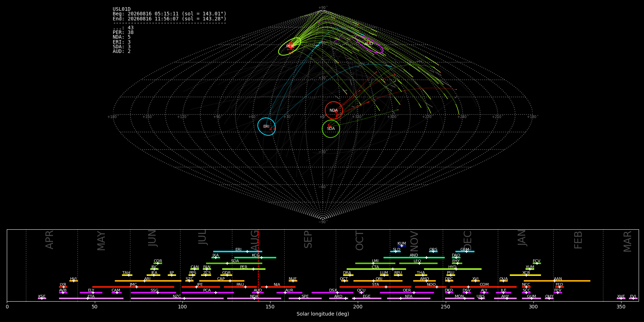Click the Solar longitude axis label
Screen dimensions: 644x322
pos(323,314)
